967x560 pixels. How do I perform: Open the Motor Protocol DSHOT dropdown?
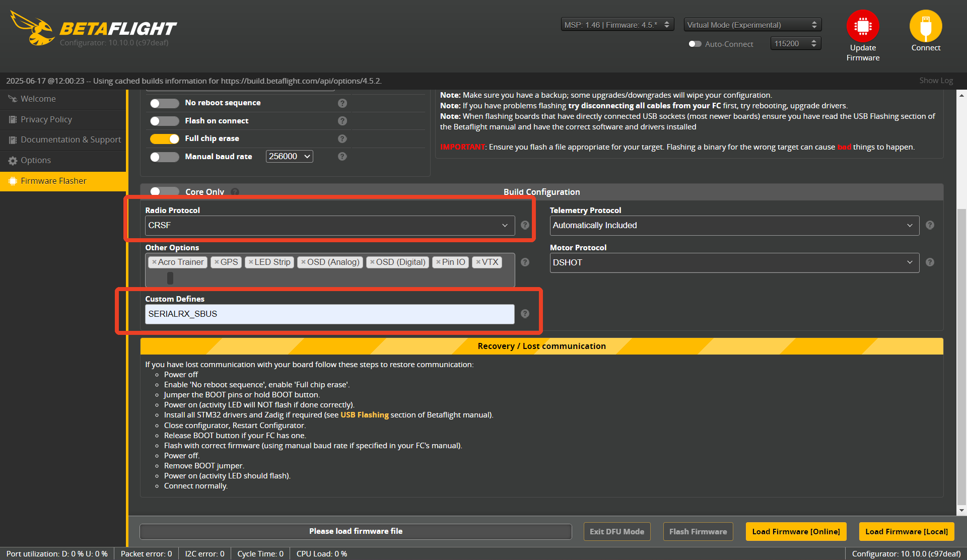pyautogui.click(x=734, y=262)
